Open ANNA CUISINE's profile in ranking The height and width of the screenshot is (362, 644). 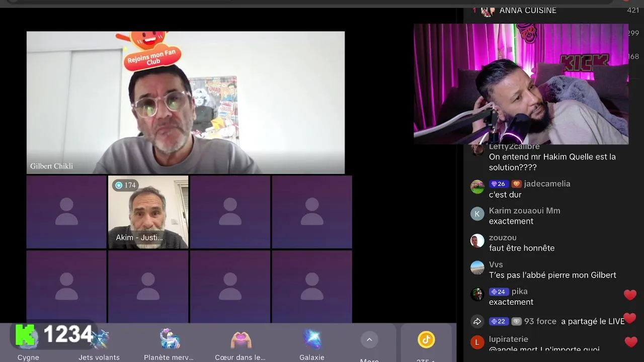pos(528,10)
